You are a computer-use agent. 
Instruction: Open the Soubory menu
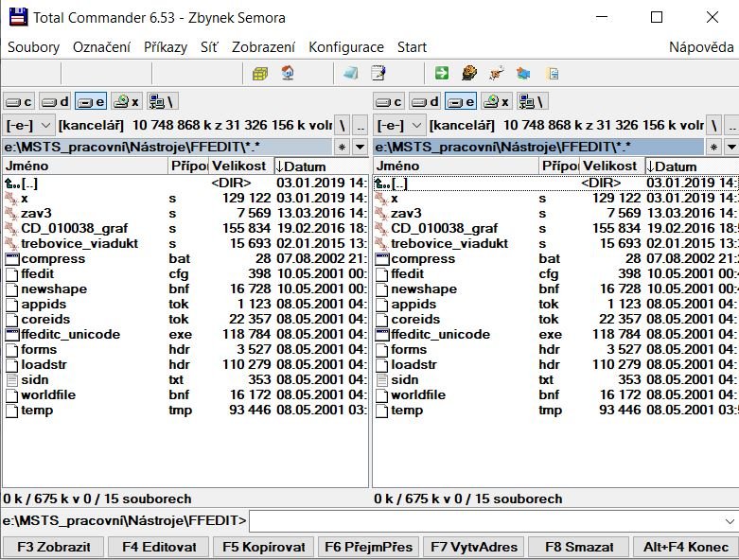(33, 47)
